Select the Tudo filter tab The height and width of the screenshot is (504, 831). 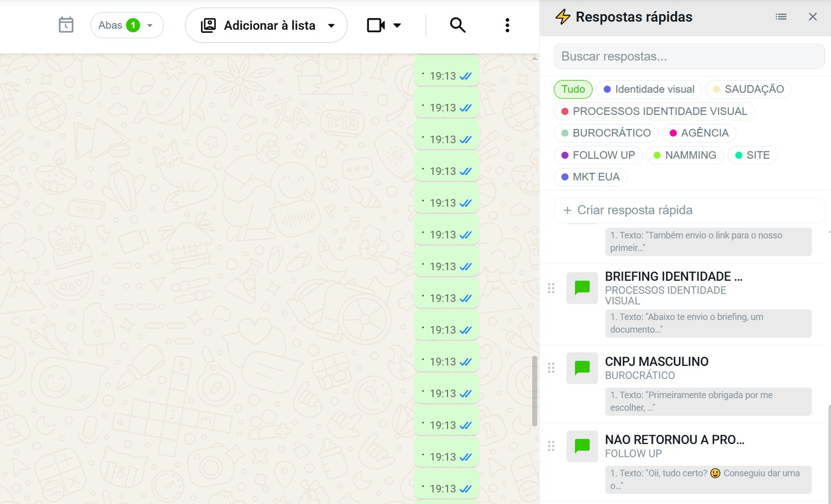573,89
